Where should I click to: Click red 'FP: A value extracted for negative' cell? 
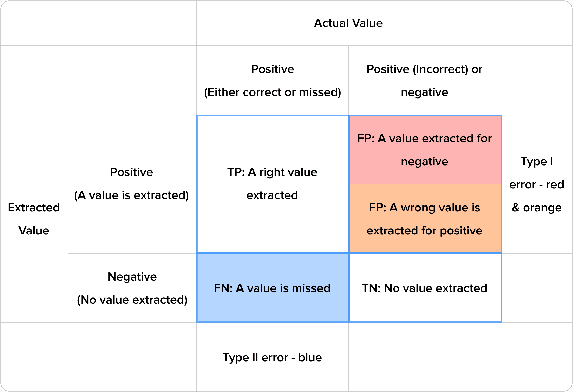coord(425,150)
